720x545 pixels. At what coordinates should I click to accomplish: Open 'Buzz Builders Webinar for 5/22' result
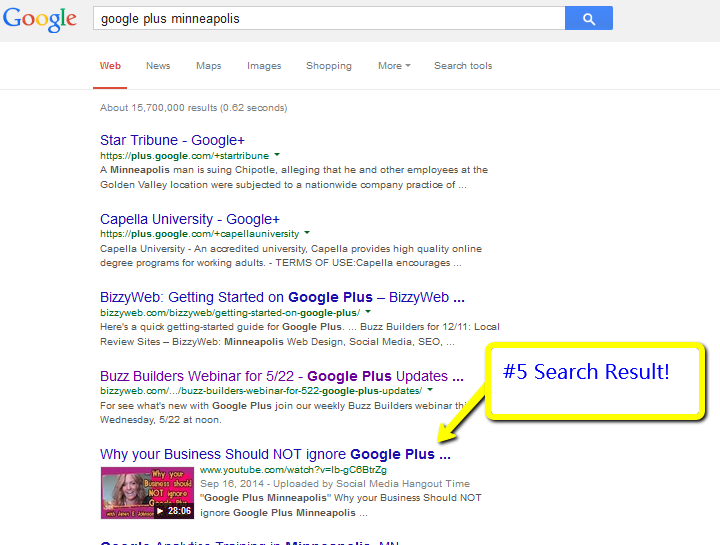(x=282, y=376)
